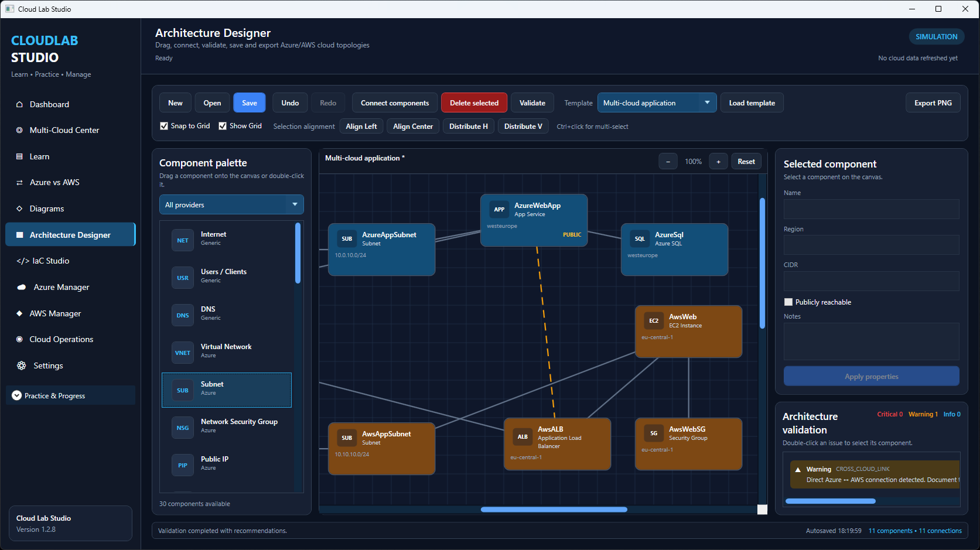Click the Name input field

872,209
